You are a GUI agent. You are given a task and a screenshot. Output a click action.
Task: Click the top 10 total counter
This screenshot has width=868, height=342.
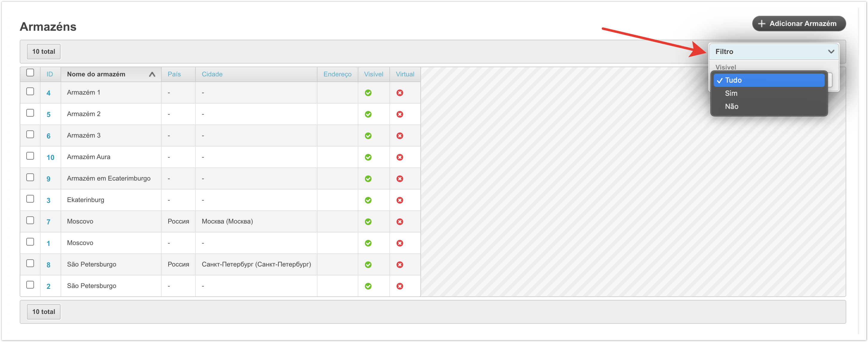click(44, 52)
